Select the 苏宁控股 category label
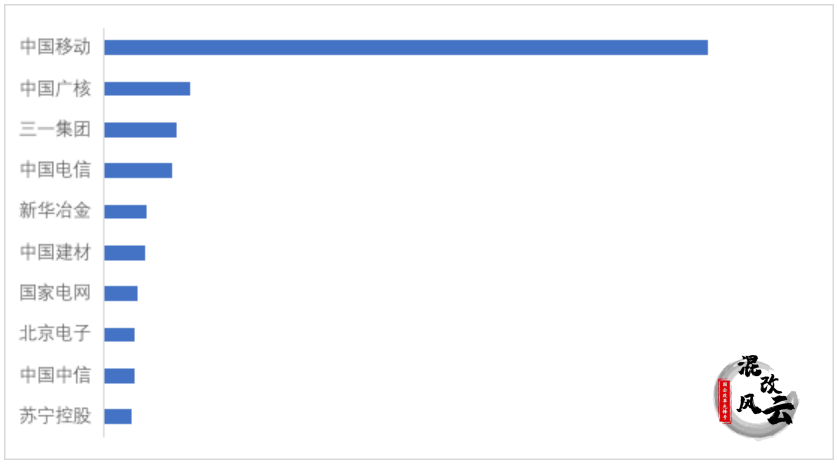This screenshot has width=837, height=467. (x=56, y=416)
